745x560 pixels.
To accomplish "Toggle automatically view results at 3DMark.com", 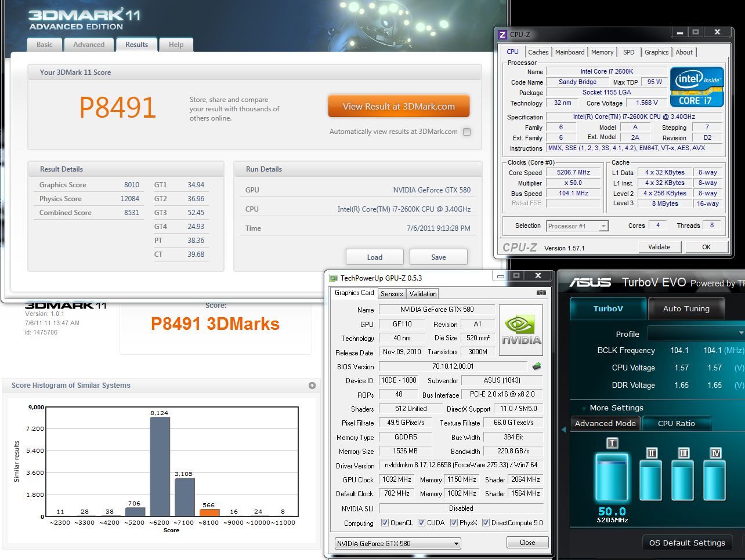I will pos(466,132).
